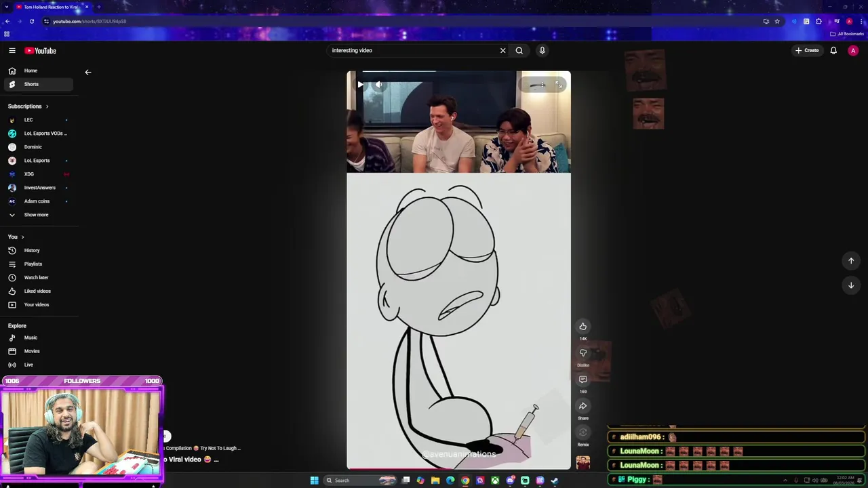Like this Short
This screenshot has height=488, width=868.
(x=583, y=327)
